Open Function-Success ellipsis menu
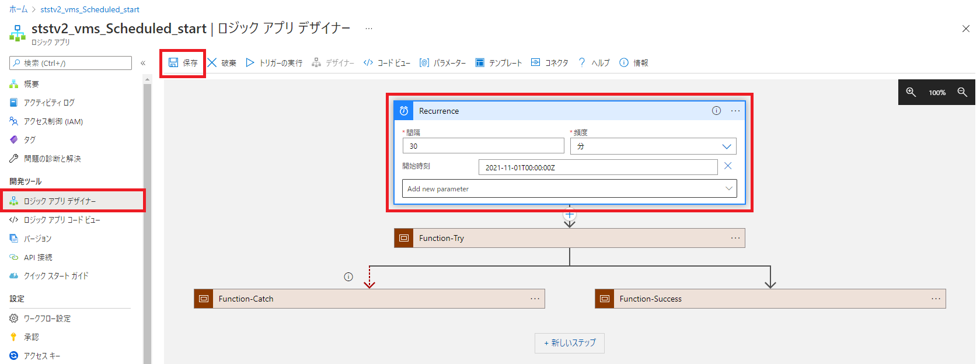Viewport: 980px width, 364px height. point(936,299)
